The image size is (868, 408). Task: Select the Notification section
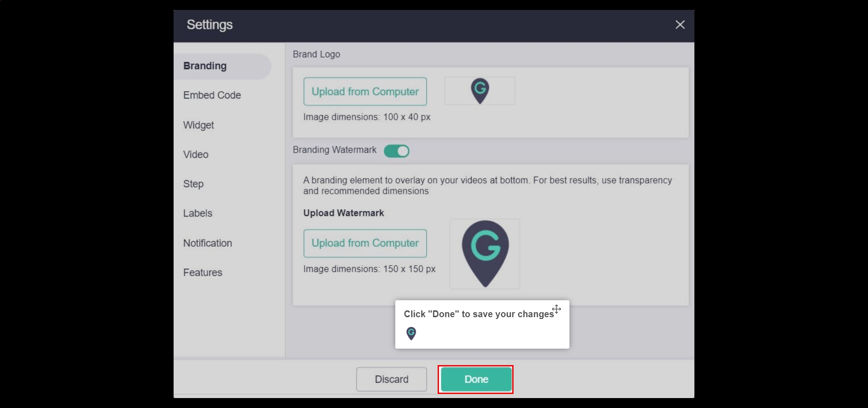(208, 243)
